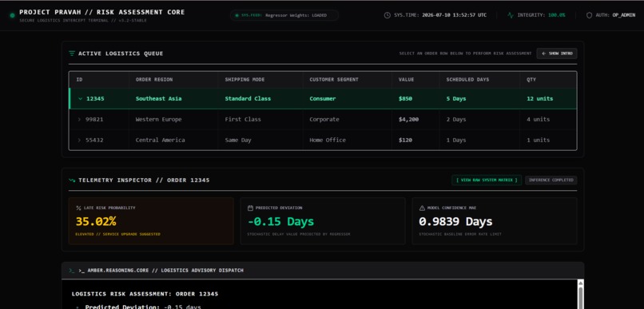The image size is (644, 309).
Task: Click the filter icon beside Active Logistics Queue
Action: pyautogui.click(x=72, y=53)
